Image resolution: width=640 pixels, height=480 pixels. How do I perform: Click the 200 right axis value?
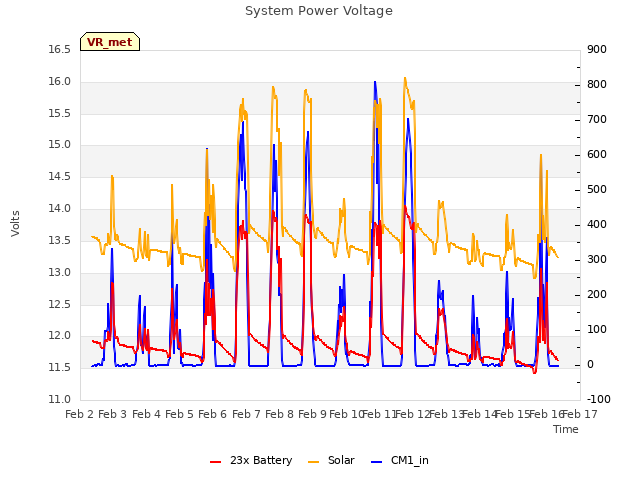(597, 295)
